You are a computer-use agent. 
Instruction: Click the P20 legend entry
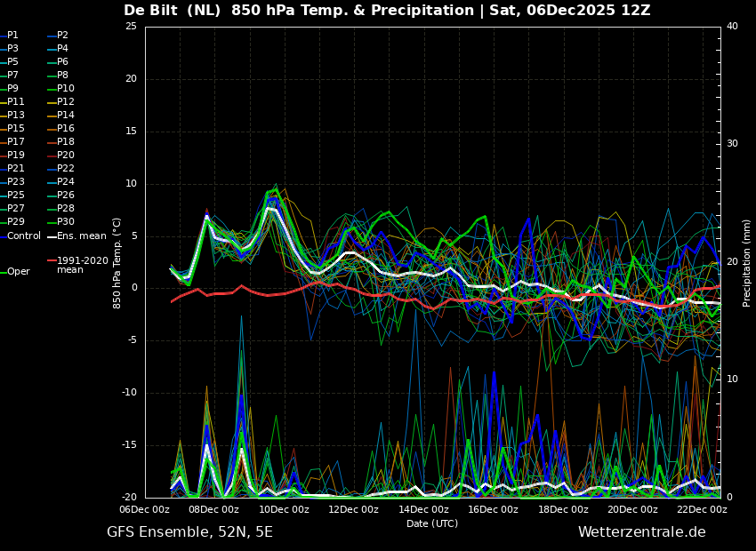tap(66, 156)
